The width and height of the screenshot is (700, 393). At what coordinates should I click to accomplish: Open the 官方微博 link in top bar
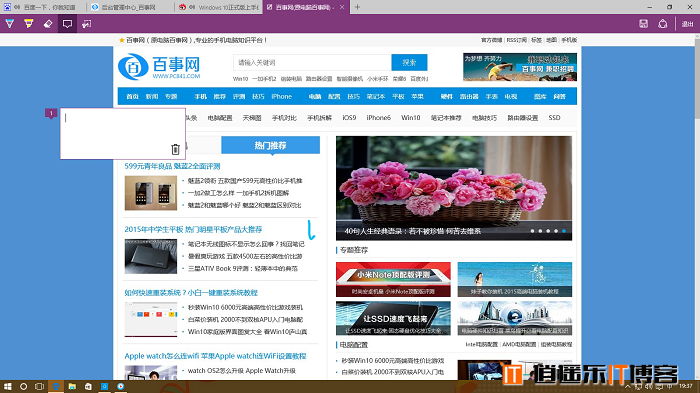click(x=492, y=40)
